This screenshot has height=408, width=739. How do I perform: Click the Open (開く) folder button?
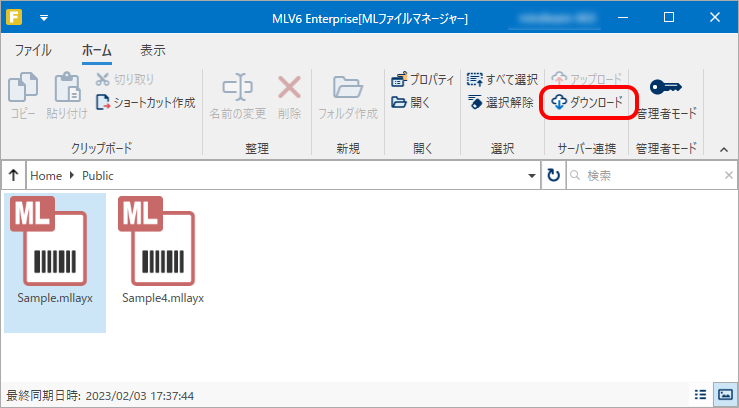(x=411, y=102)
